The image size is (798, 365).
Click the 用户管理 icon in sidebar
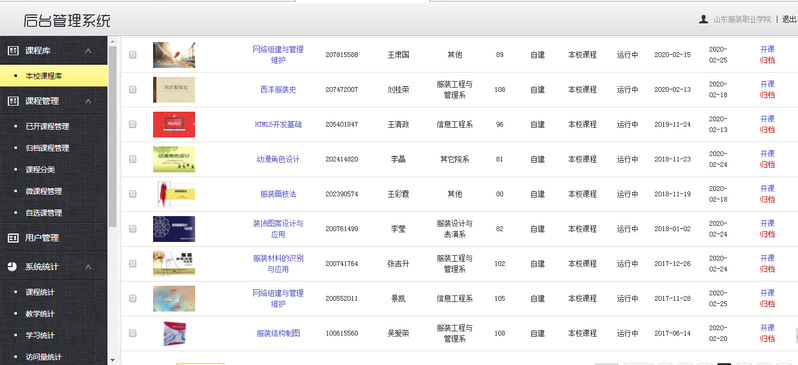click(x=13, y=238)
